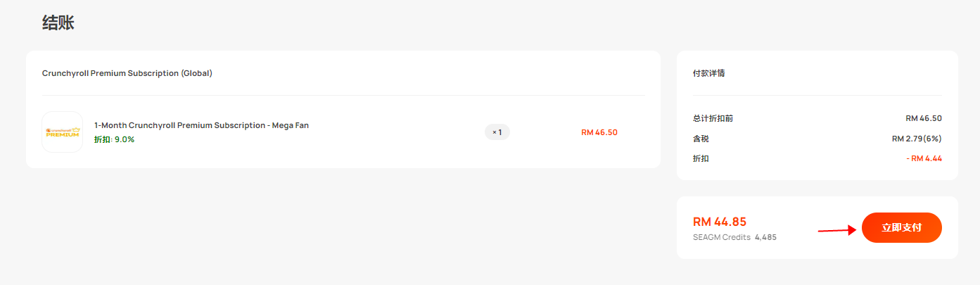Click the Crunchyroll Premium Subscription (Global) heading
The width and height of the screenshot is (980, 285).
pos(127,73)
